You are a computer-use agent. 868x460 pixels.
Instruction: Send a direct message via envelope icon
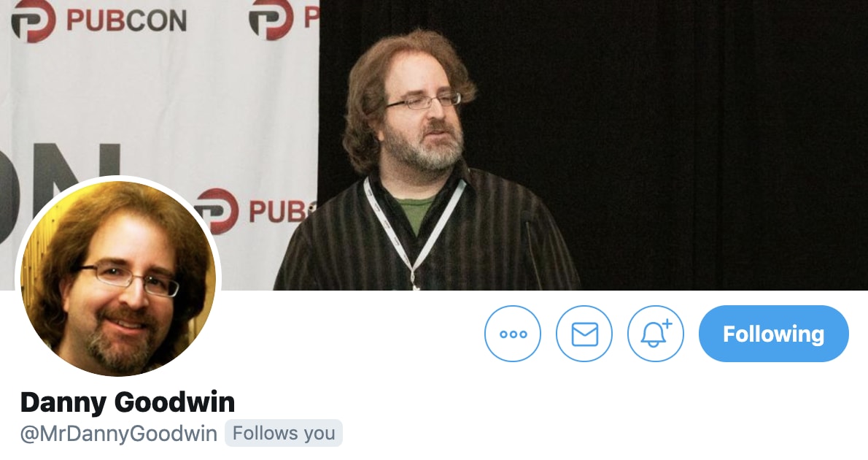[584, 334]
